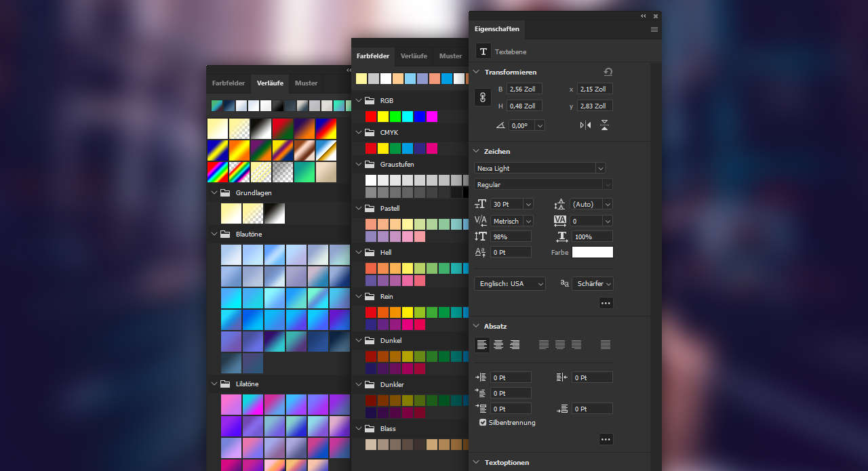Click the B width field 2,56 Zoll
This screenshot has width=868, height=471.
pos(524,89)
